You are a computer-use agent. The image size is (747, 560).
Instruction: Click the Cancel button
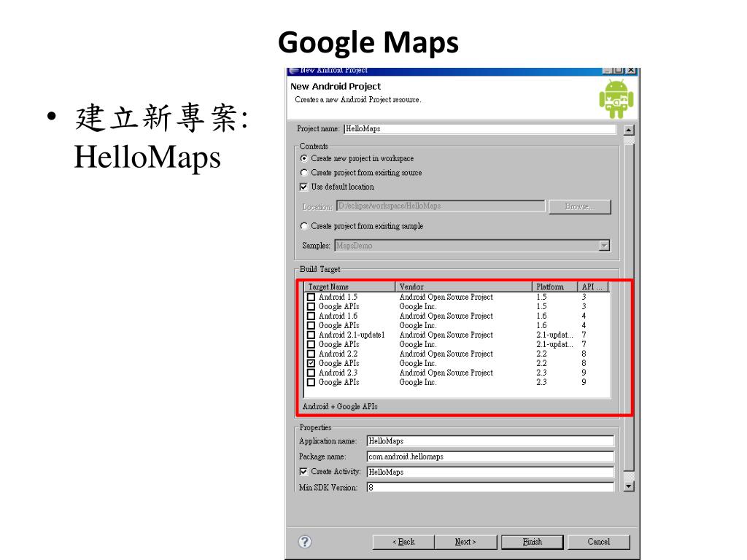599,542
